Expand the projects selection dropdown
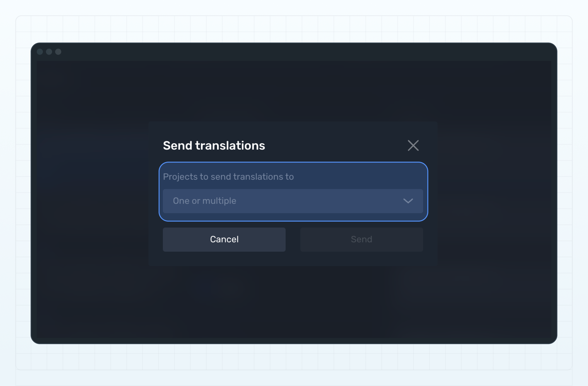Image resolution: width=588 pixels, height=386 pixels. pos(293,201)
